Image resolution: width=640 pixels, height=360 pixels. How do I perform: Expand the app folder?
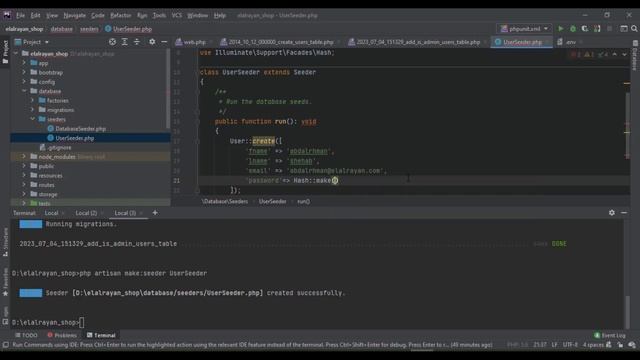(24, 63)
